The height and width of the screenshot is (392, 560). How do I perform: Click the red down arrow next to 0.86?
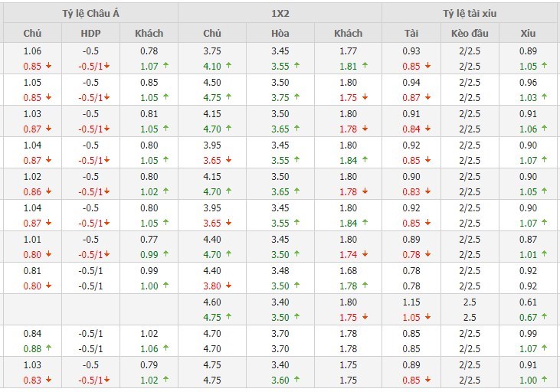coord(49,191)
